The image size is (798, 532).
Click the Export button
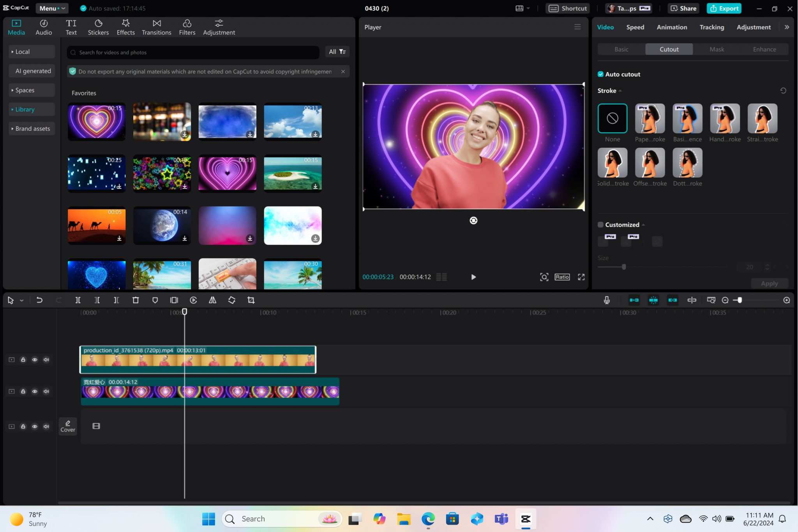(x=724, y=8)
